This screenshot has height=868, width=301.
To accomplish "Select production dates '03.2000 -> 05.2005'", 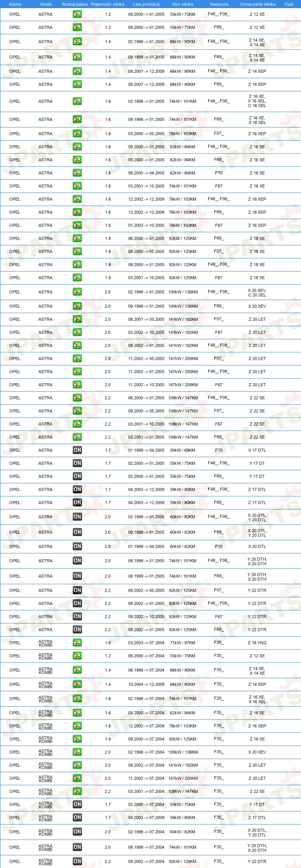I will (x=146, y=134).
